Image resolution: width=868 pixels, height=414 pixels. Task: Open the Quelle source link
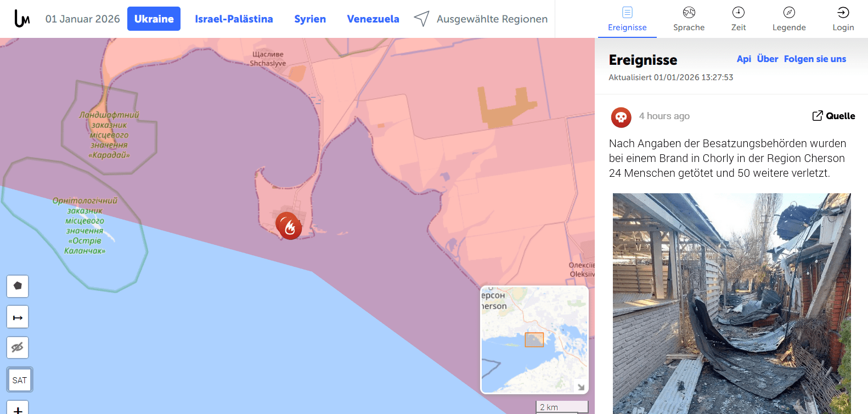[x=833, y=116]
